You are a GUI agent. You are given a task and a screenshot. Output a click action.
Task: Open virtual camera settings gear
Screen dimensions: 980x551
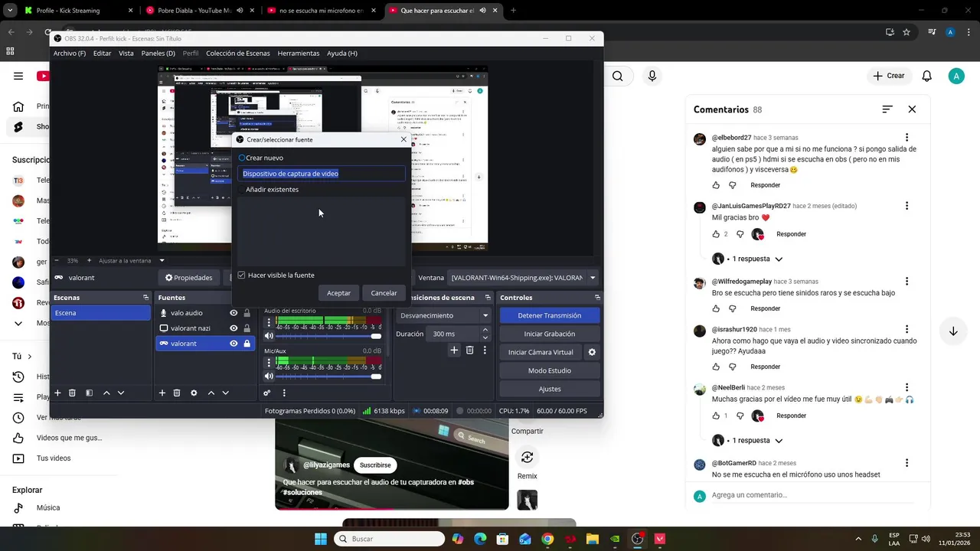point(591,352)
